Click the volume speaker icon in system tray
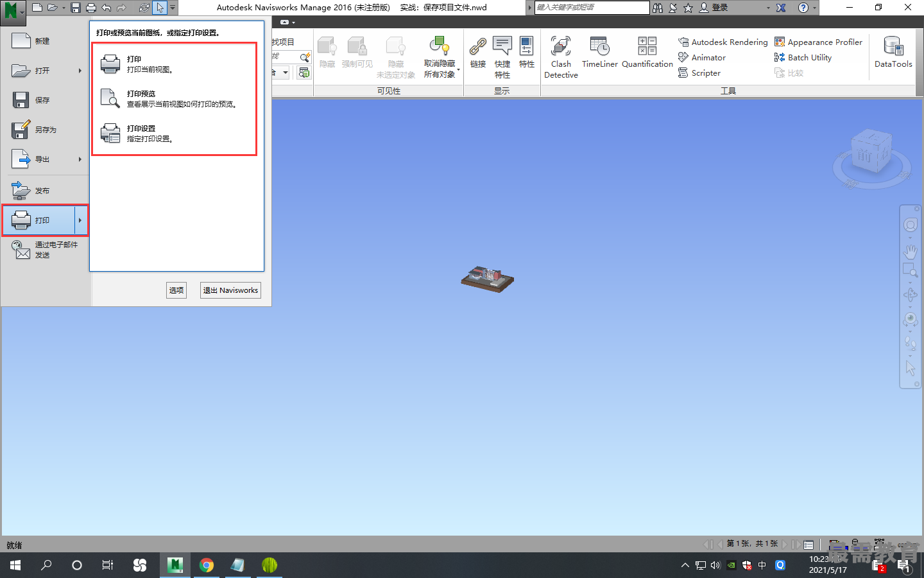924x578 pixels. point(715,565)
